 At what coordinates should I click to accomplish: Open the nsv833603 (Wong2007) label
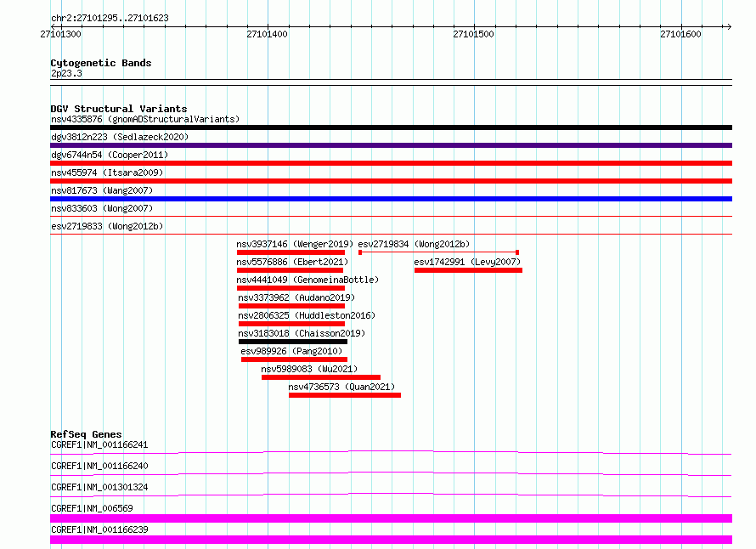coord(102,208)
